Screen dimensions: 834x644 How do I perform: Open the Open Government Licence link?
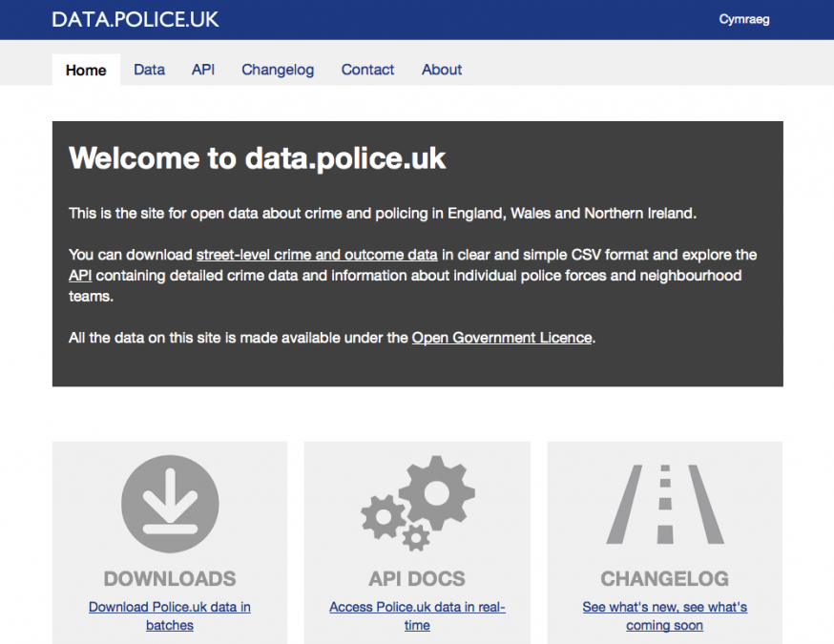click(x=502, y=338)
